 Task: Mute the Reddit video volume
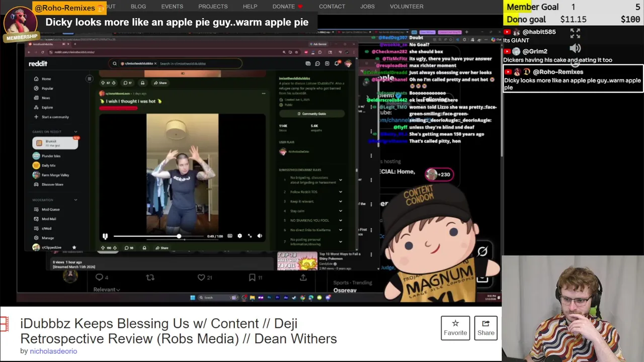260,236
